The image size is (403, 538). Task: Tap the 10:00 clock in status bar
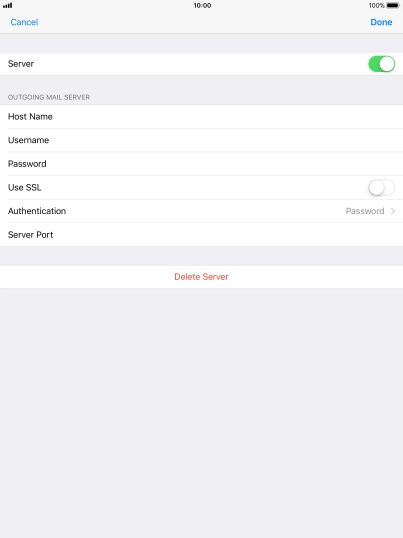click(202, 5)
